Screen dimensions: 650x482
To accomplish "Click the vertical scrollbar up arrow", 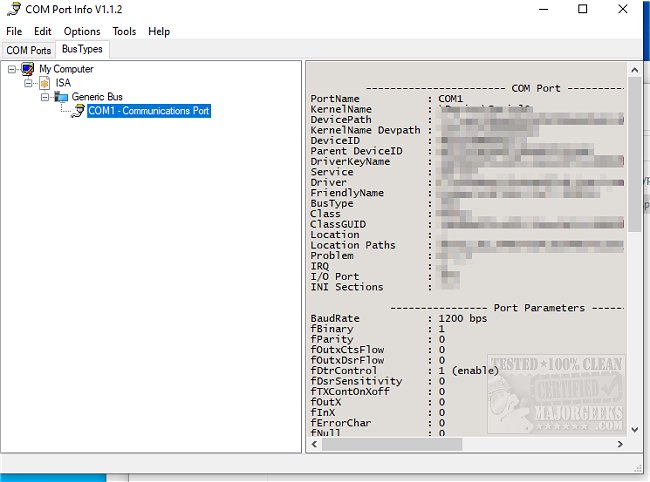I will tap(635, 70).
